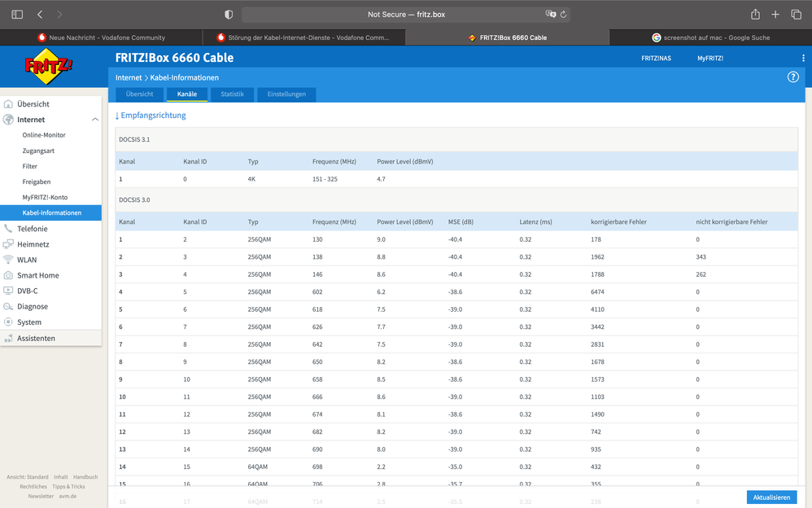Click the Übersicht home icon in sidebar
Viewport: 812px width, 508px height.
(8, 103)
